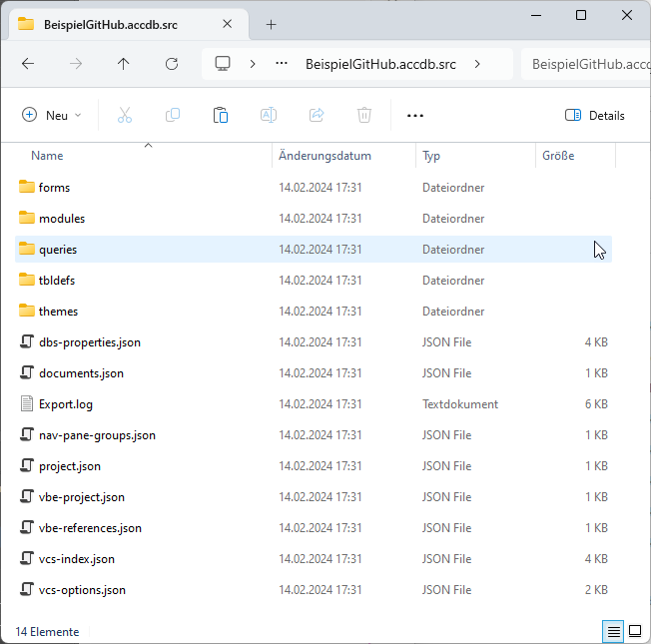Select the tbldefs folder icon
This screenshot has height=644, width=651.
pyautogui.click(x=27, y=280)
